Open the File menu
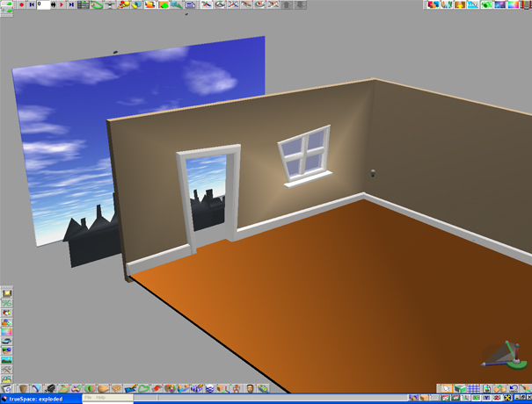 [x=89, y=398]
